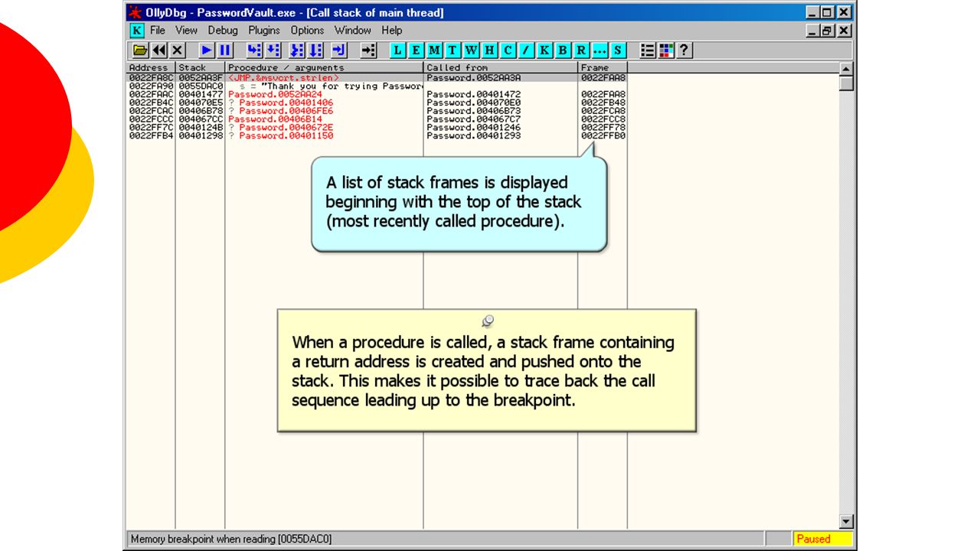Click frame value 0022FFB0
This screenshot has height=551, width=980.
point(603,136)
